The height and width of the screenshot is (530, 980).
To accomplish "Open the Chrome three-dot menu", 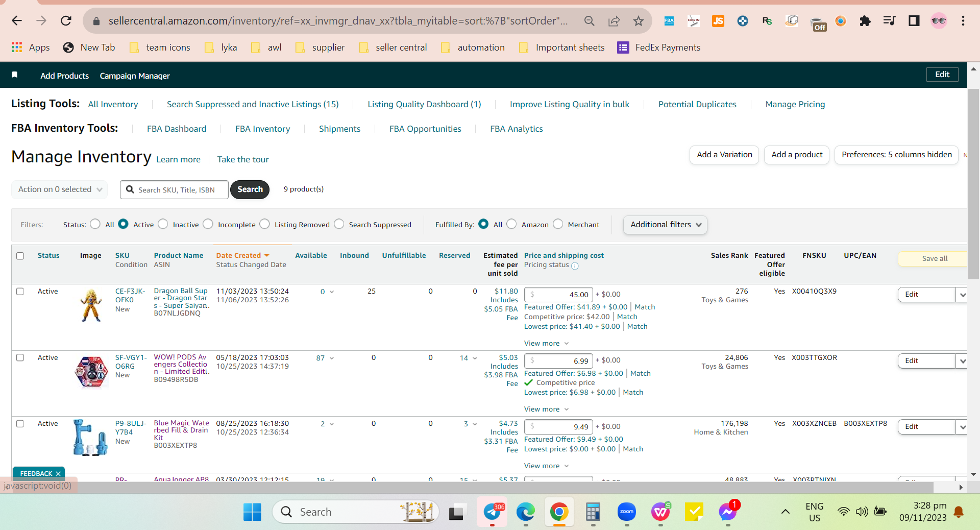I will tap(963, 21).
